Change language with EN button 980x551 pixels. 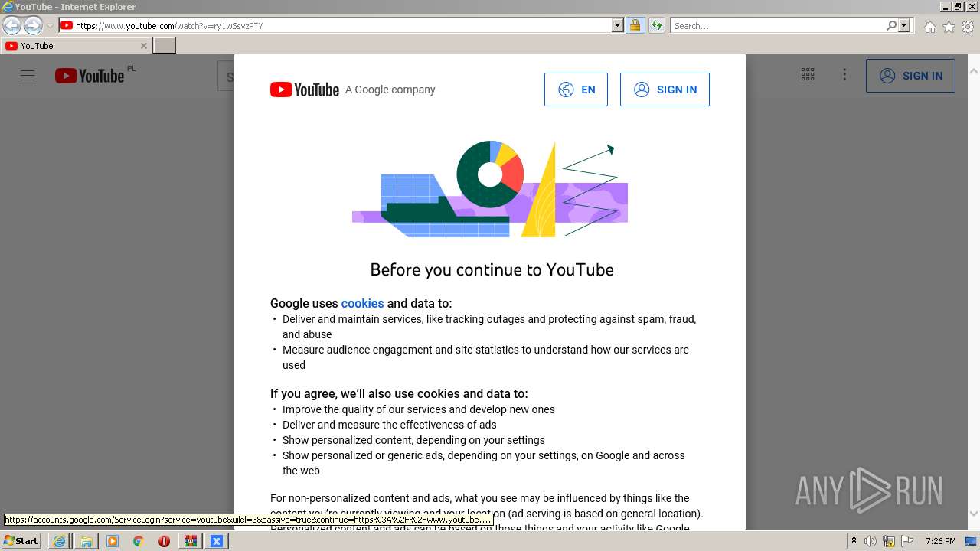[576, 90]
